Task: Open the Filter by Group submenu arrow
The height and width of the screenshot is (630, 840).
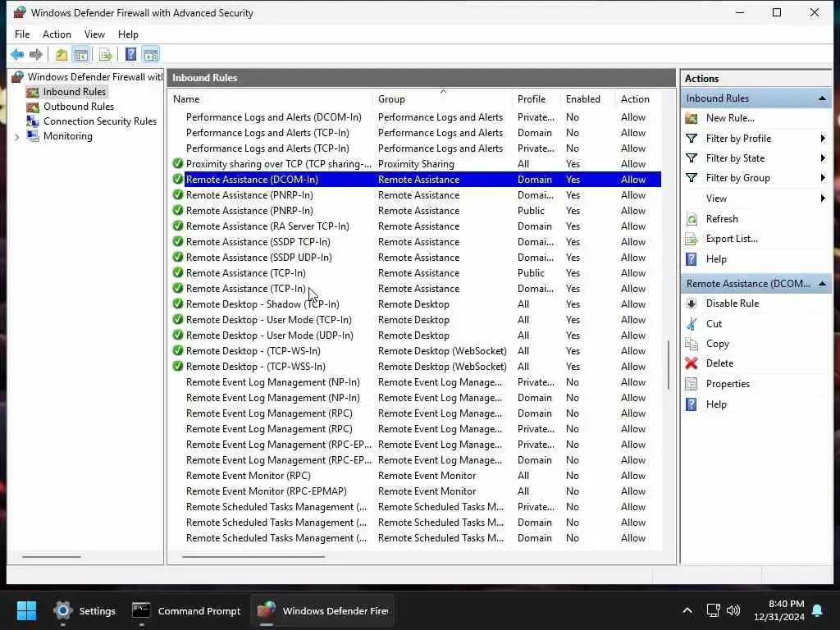Action: pos(823,178)
